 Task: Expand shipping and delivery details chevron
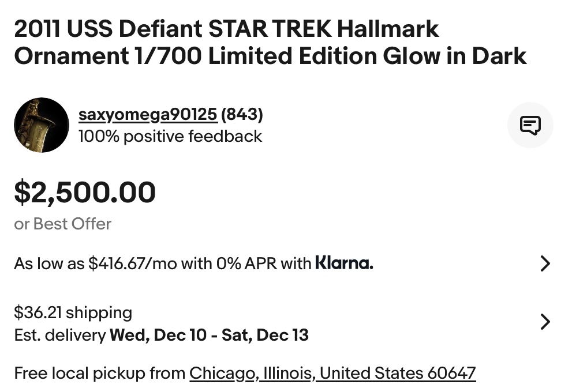pos(544,321)
